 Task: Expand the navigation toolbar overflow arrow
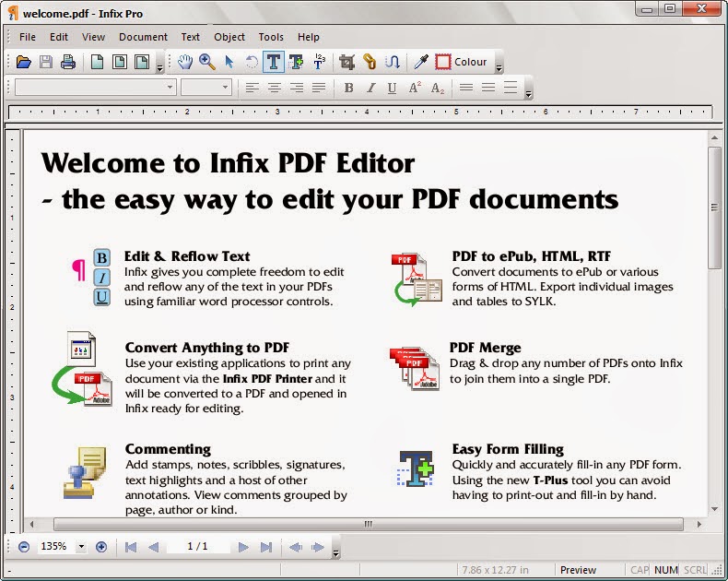[335, 553]
